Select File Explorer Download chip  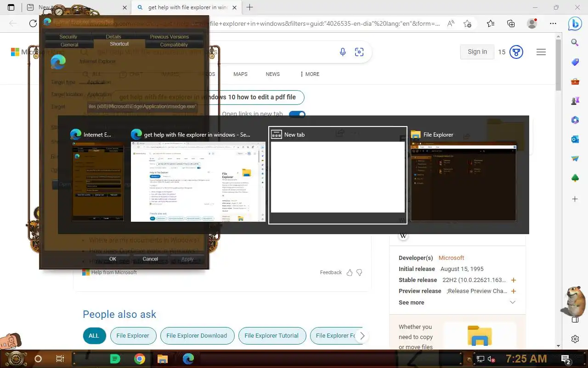pos(197,336)
